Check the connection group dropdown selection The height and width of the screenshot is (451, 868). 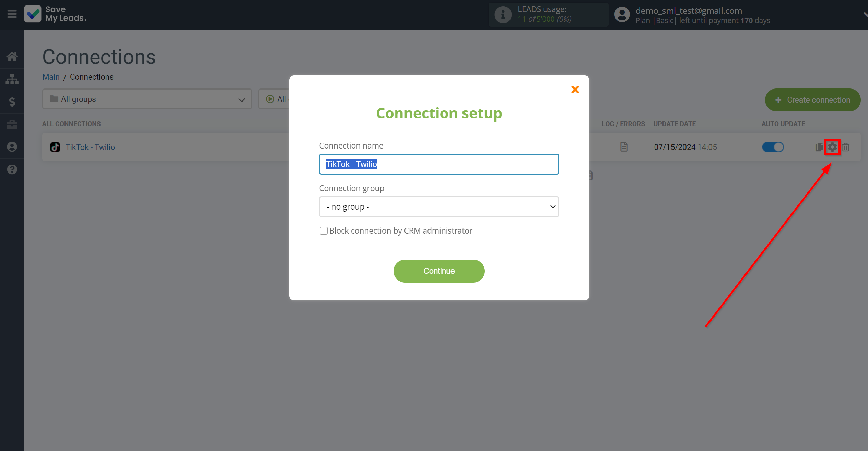click(x=438, y=206)
